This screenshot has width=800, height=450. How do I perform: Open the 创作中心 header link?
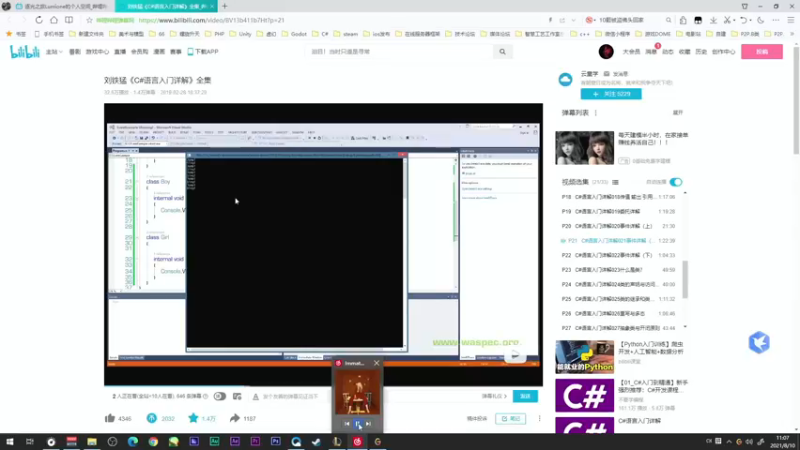tap(723, 52)
